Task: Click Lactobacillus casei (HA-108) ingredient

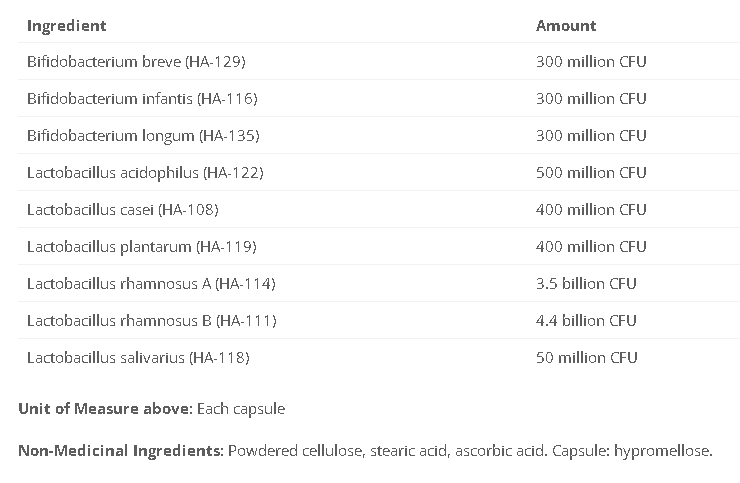Action: pyautogui.click(x=122, y=209)
